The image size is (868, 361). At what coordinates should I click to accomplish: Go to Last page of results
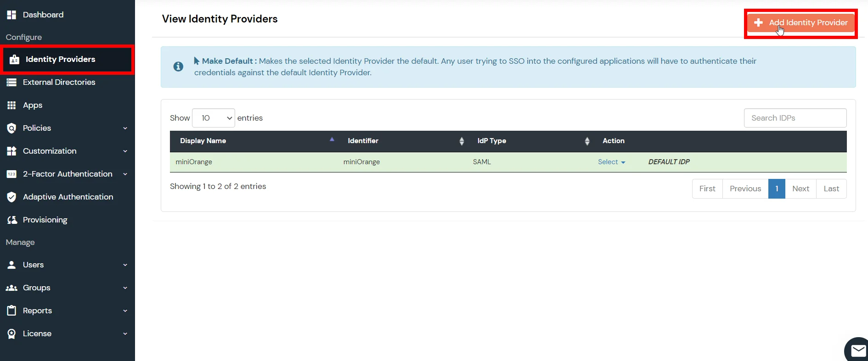pyautogui.click(x=831, y=189)
